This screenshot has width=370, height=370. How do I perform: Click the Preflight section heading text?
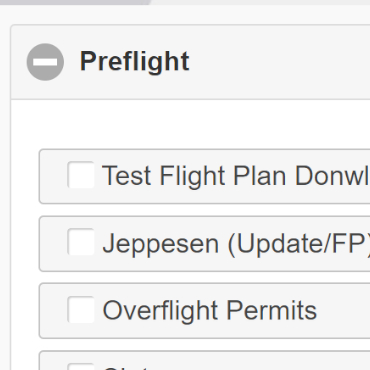coord(135,62)
